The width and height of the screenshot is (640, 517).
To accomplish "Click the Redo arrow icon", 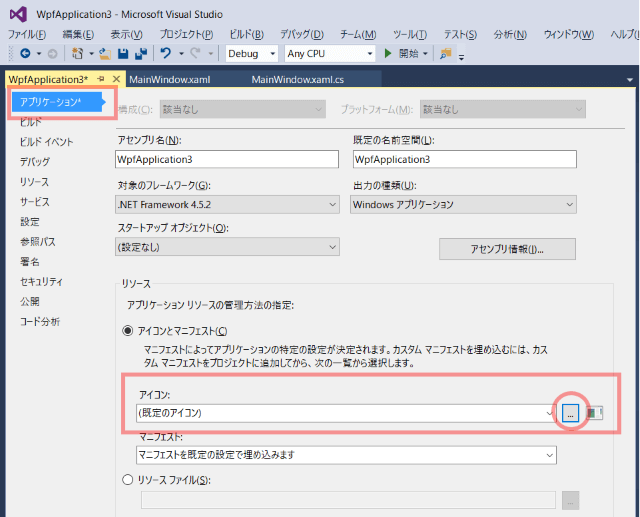I will point(196,53).
